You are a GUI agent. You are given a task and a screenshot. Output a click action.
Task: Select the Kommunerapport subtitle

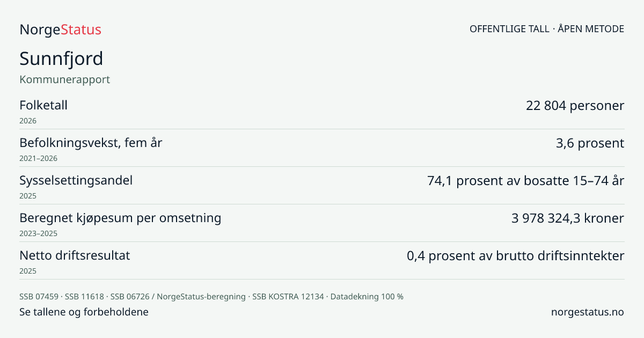[x=65, y=79]
